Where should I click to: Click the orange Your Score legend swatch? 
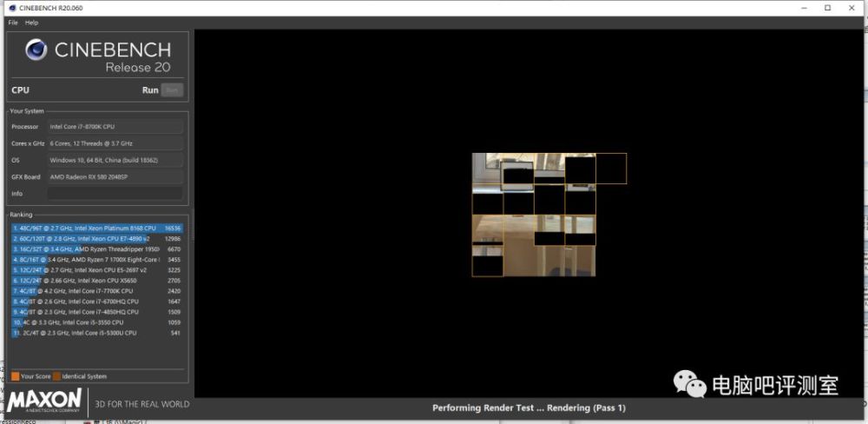[15, 376]
